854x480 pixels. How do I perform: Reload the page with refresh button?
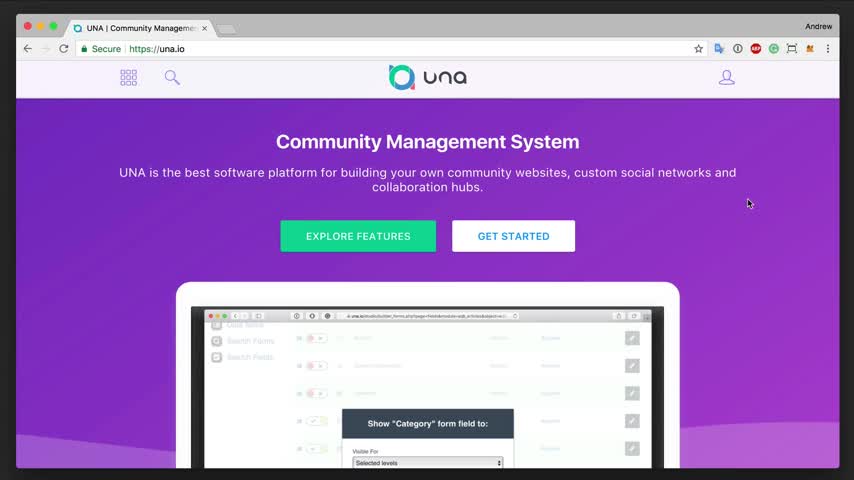click(x=64, y=49)
